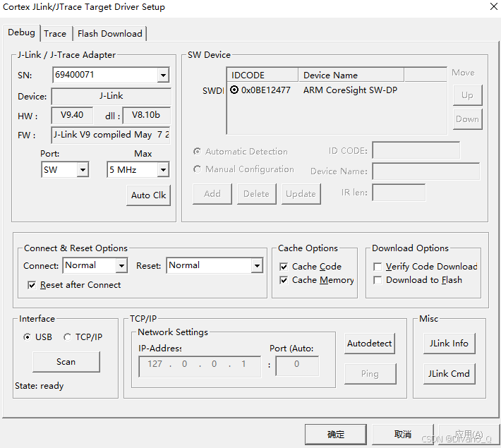Click the IDCODE column header
This screenshot has height=448, width=501.
262,75
